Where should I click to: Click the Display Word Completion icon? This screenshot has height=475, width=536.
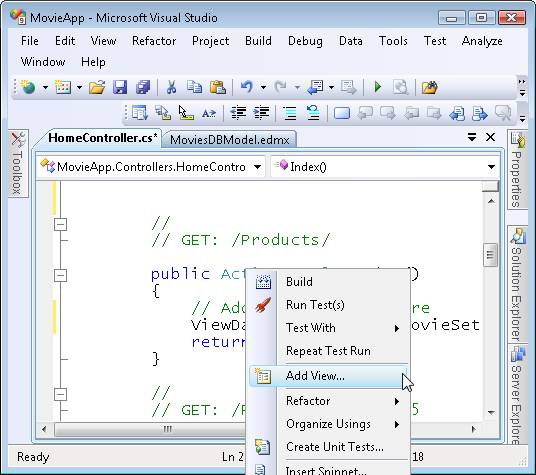click(209, 113)
